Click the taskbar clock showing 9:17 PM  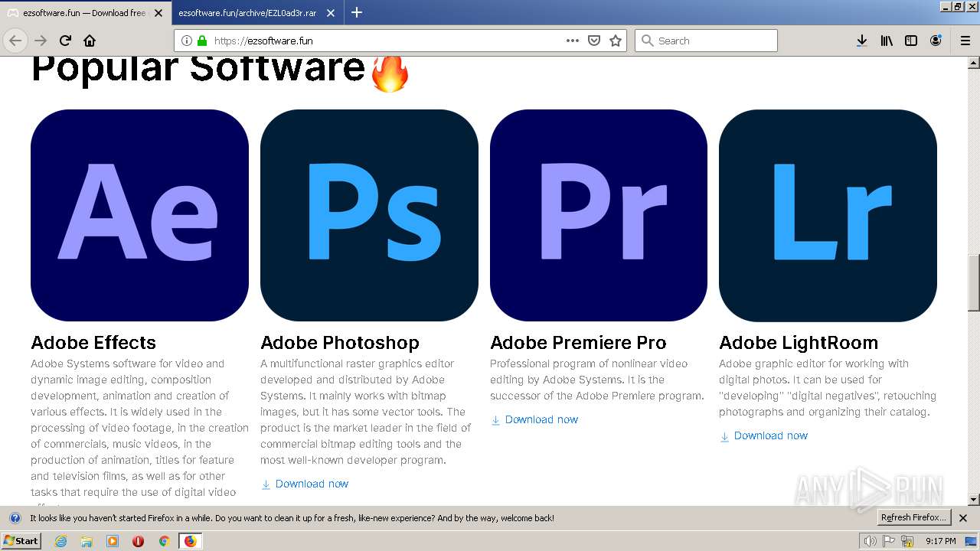940,541
